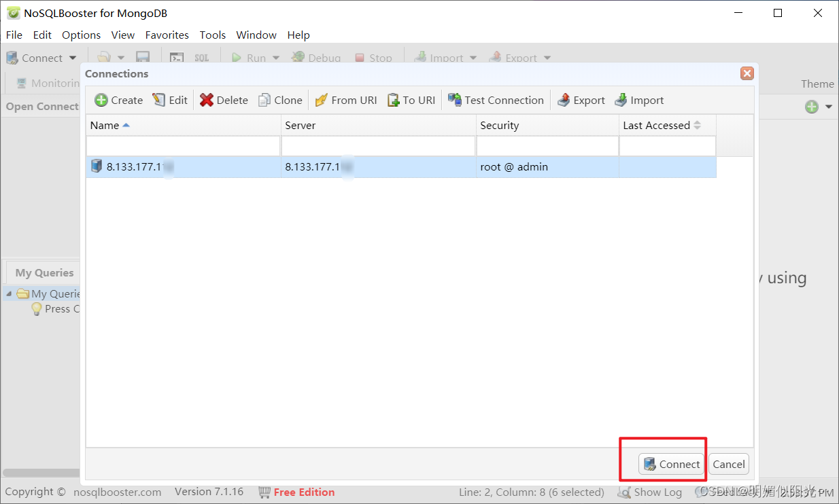Focus the Security filter field

[547, 145]
